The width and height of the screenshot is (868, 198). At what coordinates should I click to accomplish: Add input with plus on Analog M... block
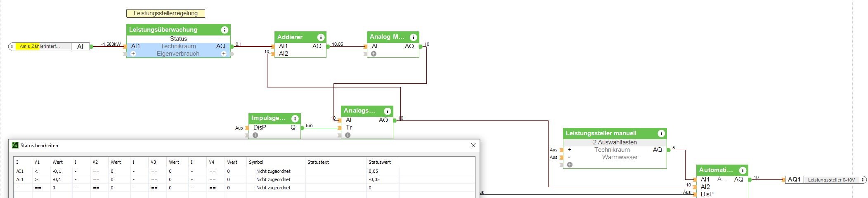pyautogui.click(x=374, y=54)
